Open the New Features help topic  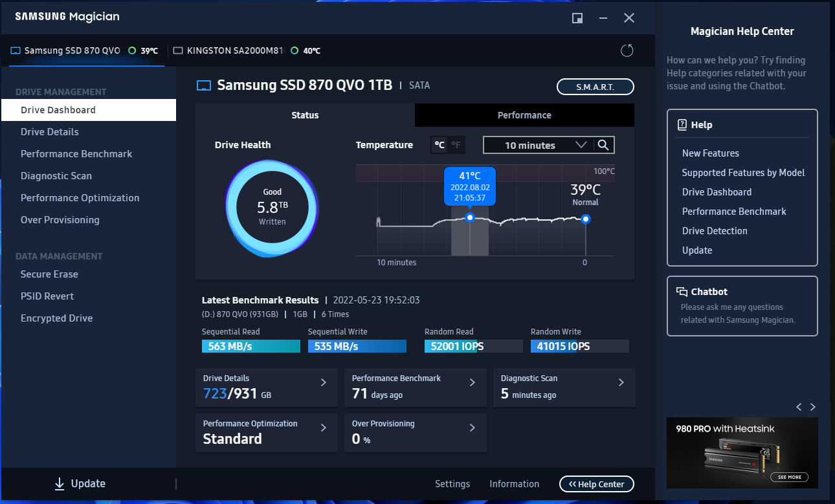711,153
